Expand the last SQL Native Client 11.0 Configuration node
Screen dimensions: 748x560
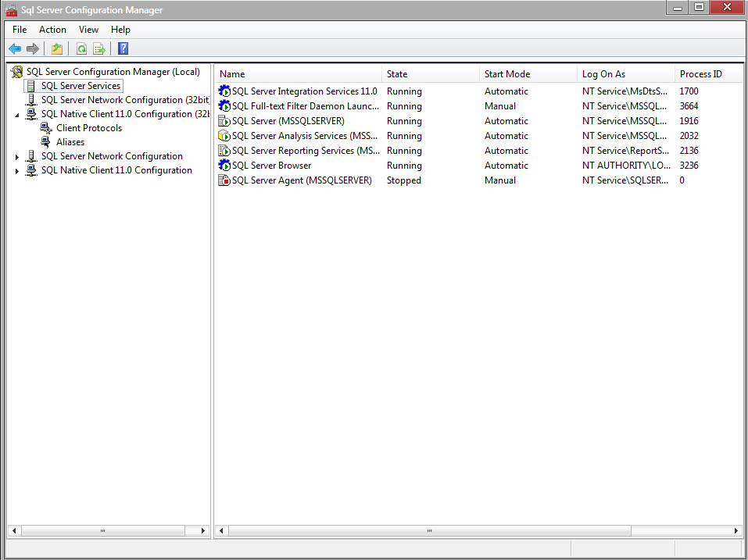click(17, 170)
